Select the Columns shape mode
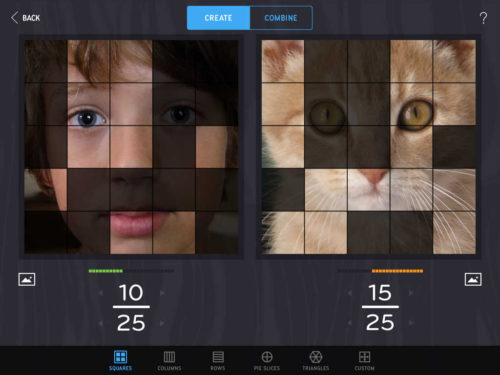Viewport: 500px width, 375px height. (169, 360)
